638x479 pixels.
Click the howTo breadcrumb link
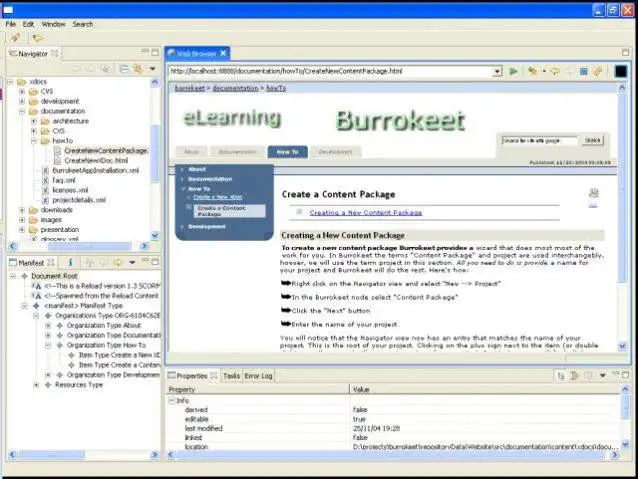(x=276, y=88)
